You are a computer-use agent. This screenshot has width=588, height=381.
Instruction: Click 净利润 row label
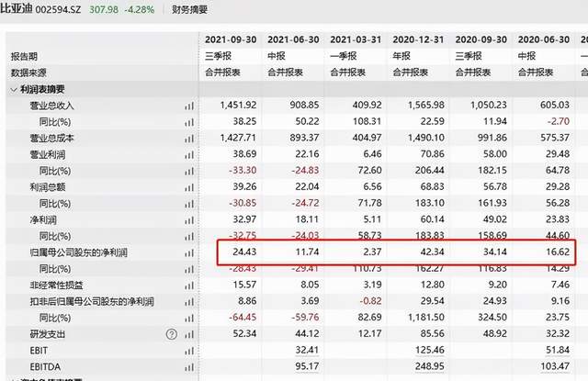point(43,220)
